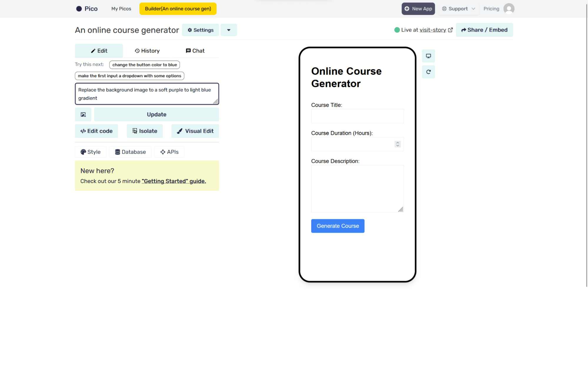Open Visual Edit brush tool
The image size is (588, 368).
[195, 131]
